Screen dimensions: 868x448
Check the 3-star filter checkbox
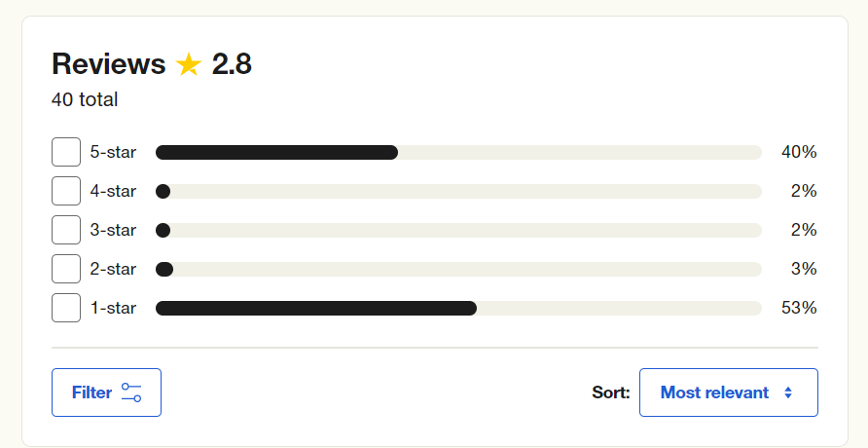(x=66, y=230)
